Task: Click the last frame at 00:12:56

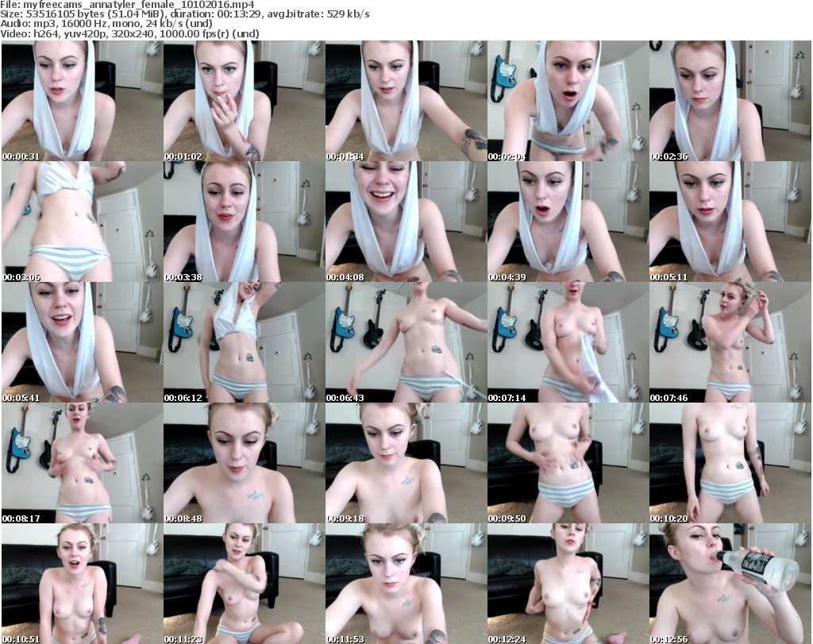Action: pyautogui.click(x=730, y=584)
